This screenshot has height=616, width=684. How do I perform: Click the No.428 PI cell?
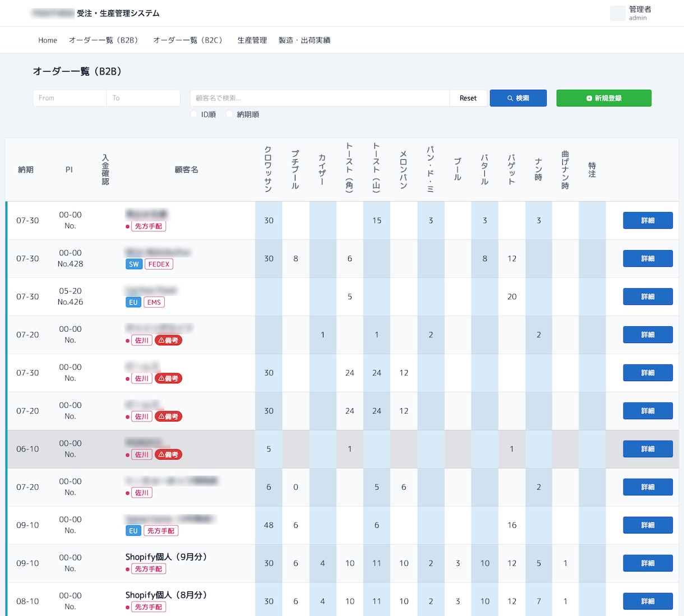70,258
